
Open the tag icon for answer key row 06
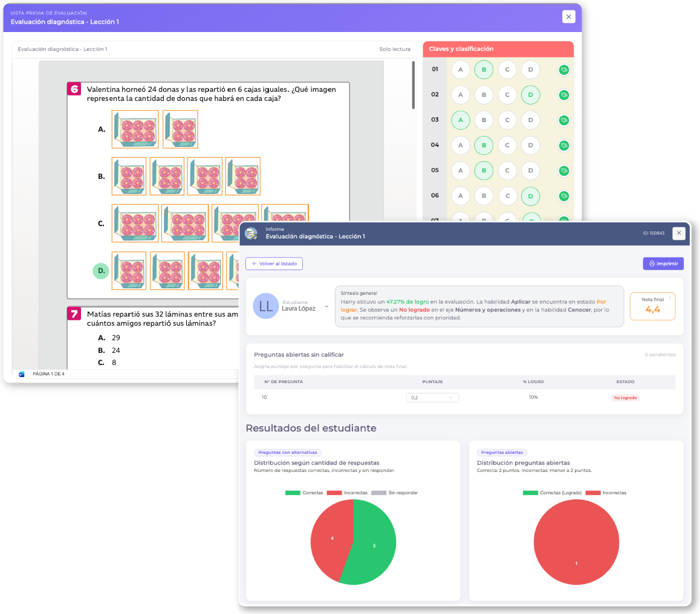pos(564,196)
